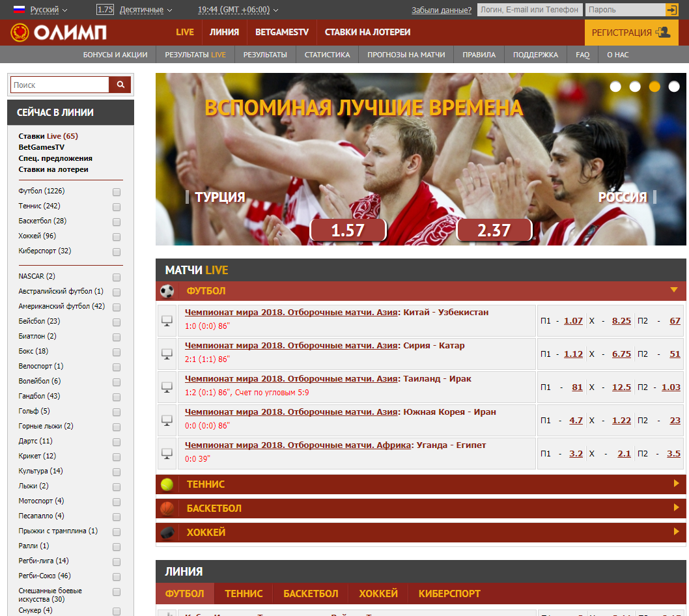
Task: Select the first banner slide dot
Action: click(615, 87)
